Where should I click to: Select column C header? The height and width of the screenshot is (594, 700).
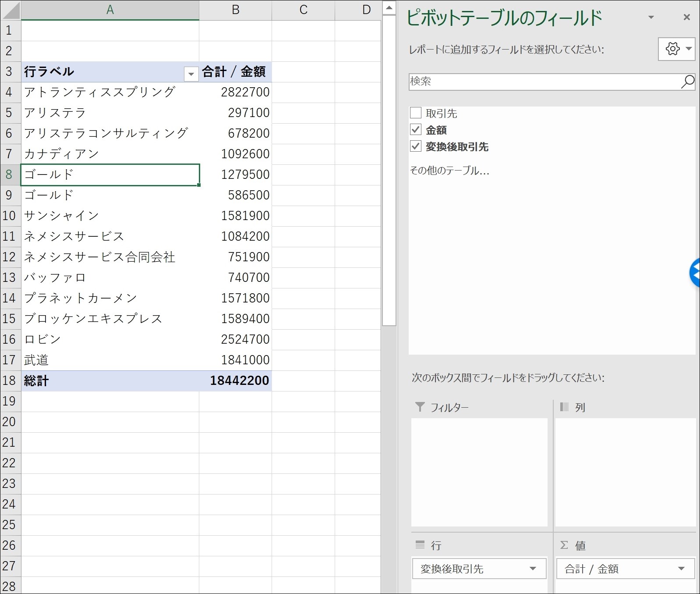click(303, 10)
